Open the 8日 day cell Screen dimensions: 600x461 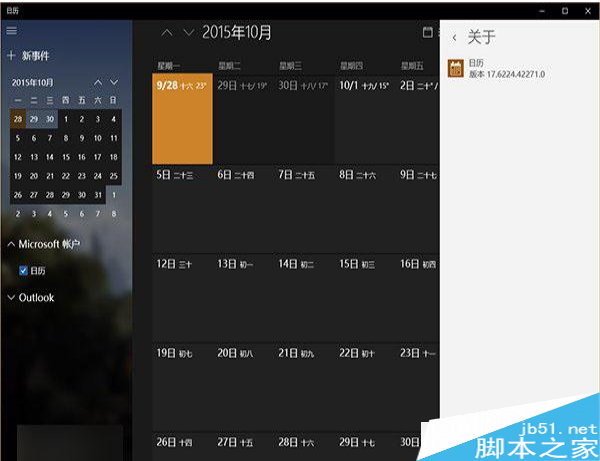click(365, 209)
